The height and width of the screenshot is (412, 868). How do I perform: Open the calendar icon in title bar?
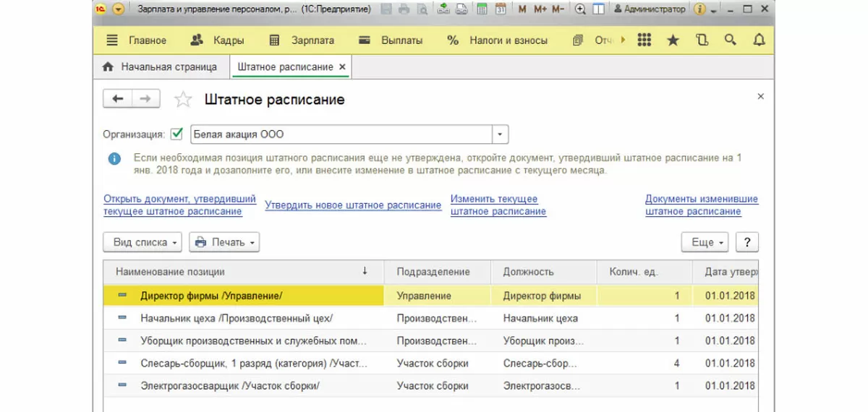501,9
